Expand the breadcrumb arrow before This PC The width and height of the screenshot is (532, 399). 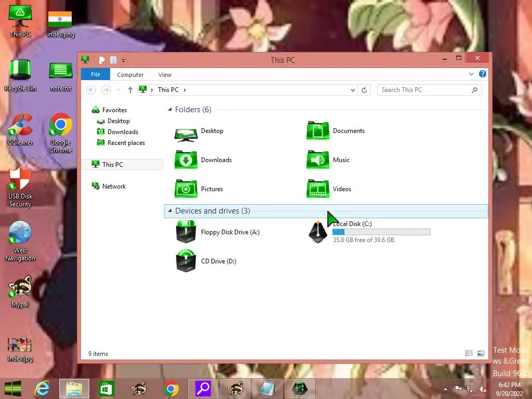pyautogui.click(x=152, y=90)
